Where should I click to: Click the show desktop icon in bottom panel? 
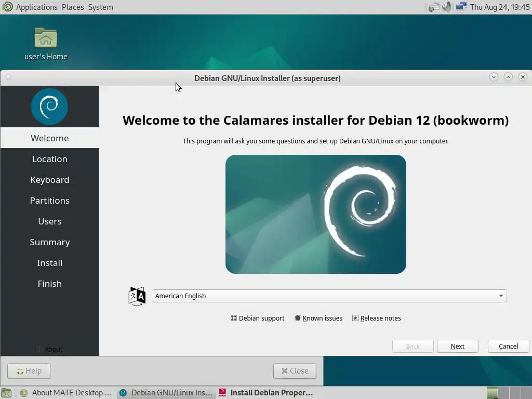[x=6, y=393]
